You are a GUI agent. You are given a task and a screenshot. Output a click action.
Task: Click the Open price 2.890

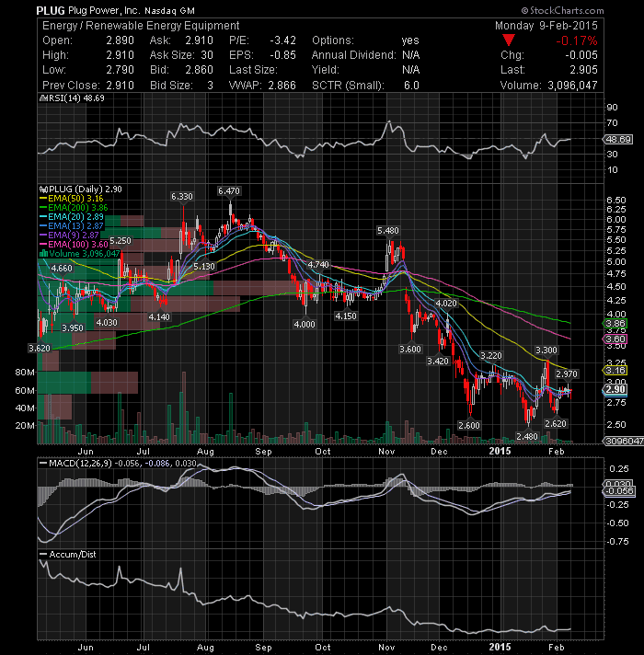[120, 40]
